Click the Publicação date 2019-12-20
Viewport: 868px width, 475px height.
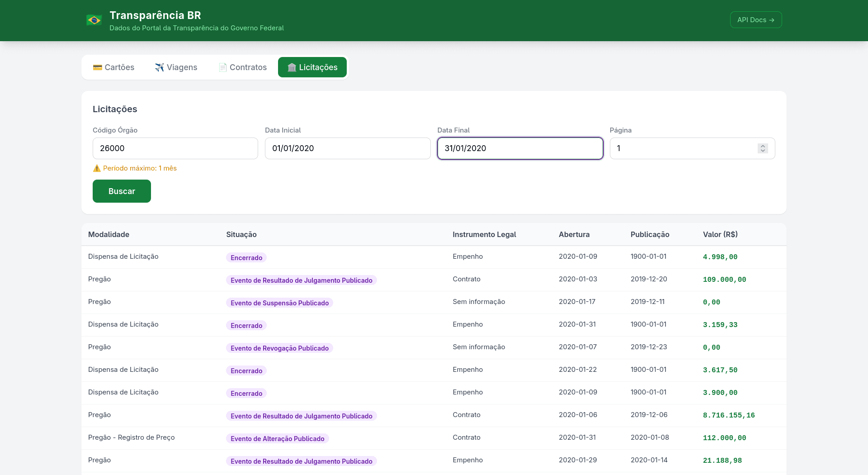point(649,279)
